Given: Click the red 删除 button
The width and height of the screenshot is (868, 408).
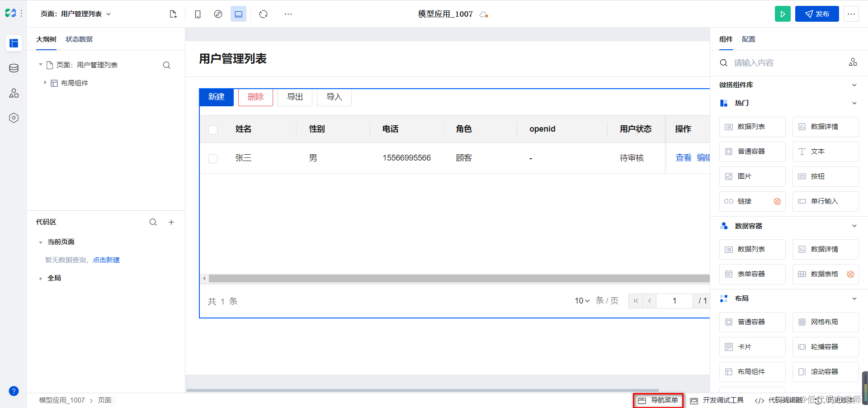Looking at the screenshot, I should pyautogui.click(x=255, y=97).
